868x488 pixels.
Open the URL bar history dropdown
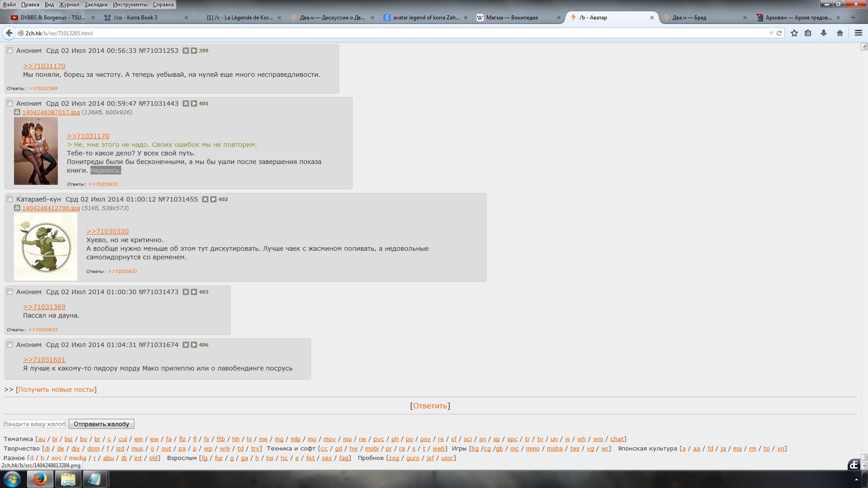pos(771,33)
